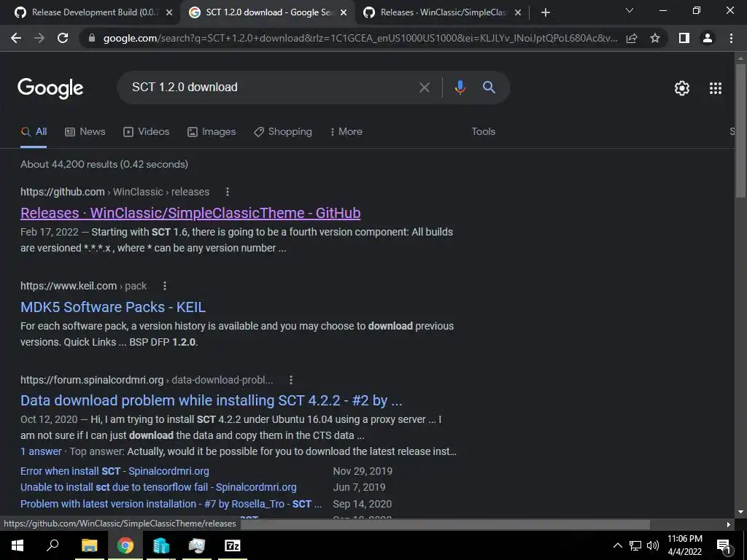The width and height of the screenshot is (747, 560).
Task: Open search Tools
Action: [483, 132]
